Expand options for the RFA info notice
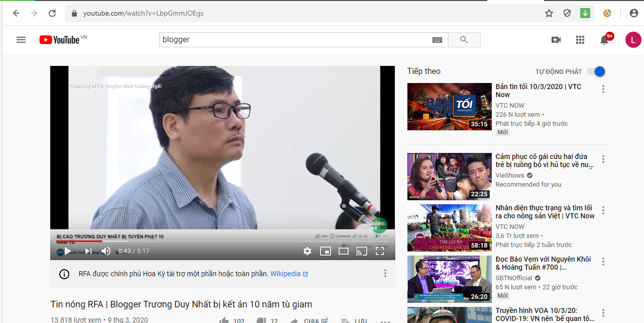644x323 pixels. pos(385,273)
